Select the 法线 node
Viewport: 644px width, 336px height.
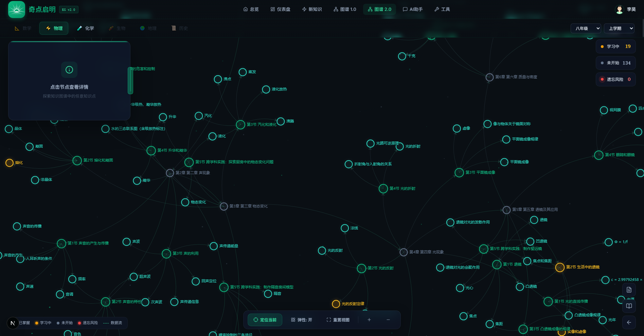pos(345,228)
